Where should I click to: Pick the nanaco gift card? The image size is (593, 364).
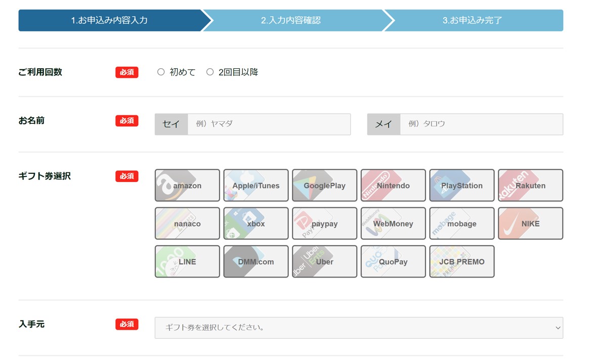(x=187, y=223)
